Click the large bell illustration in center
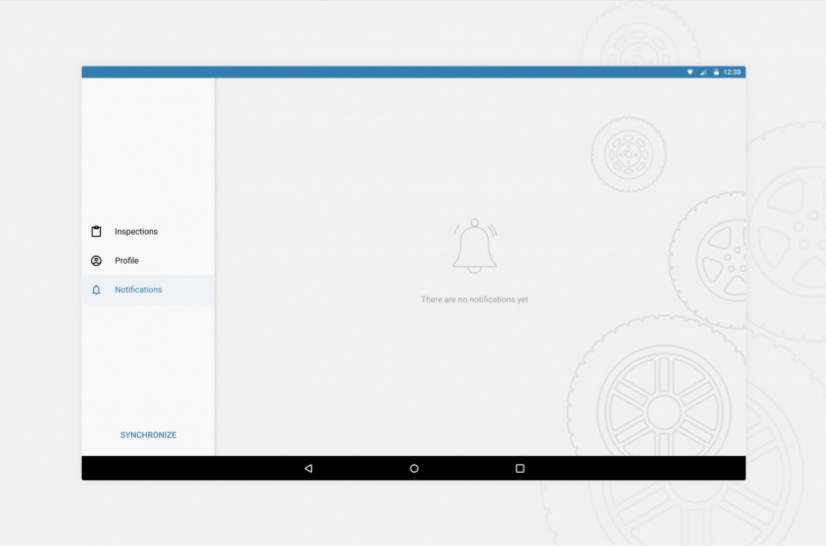The width and height of the screenshot is (826, 546). point(474,246)
